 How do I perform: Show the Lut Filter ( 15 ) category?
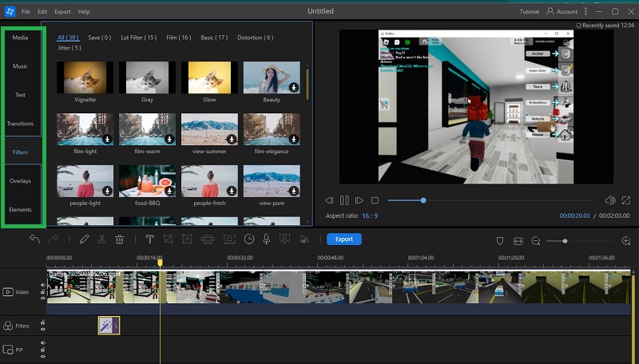tap(138, 38)
